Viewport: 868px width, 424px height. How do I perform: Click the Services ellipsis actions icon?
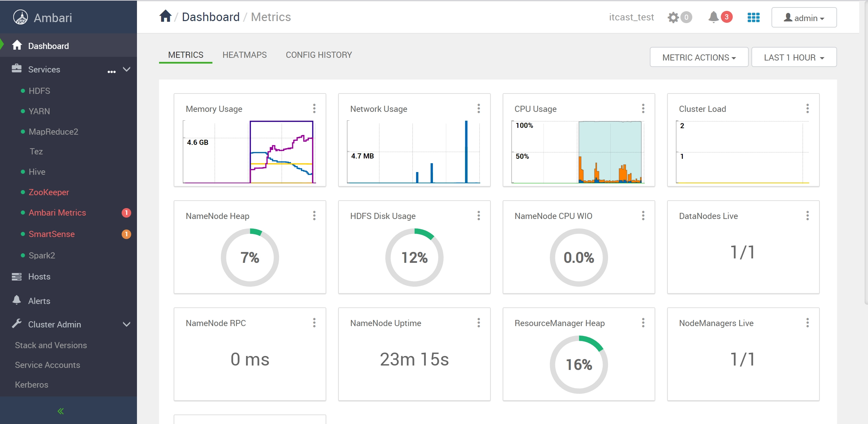point(111,72)
